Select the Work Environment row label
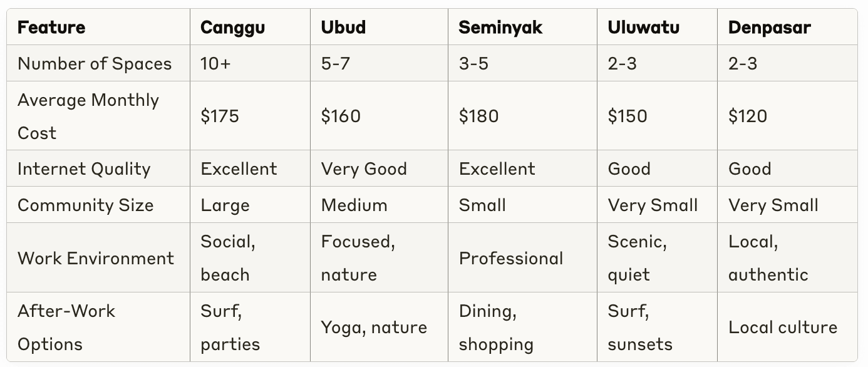This screenshot has width=868, height=367. tap(96, 258)
